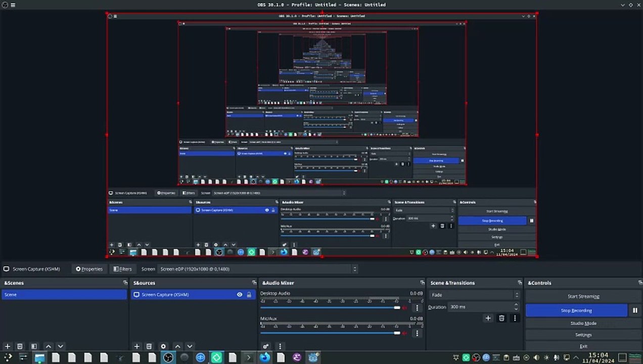Float the Scenes dock
This screenshot has width=643, height=364.
point(125,283)
